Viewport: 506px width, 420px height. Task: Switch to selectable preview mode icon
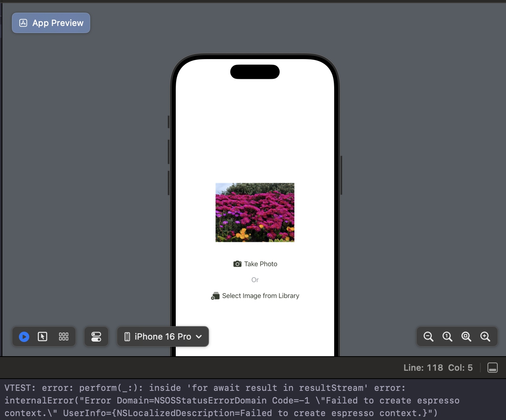pos(43,336)
